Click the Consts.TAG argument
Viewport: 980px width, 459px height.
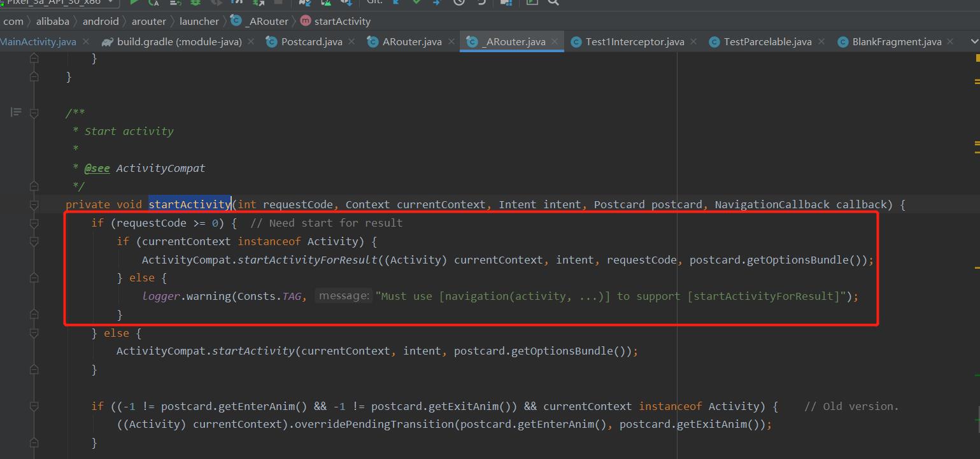269,296
